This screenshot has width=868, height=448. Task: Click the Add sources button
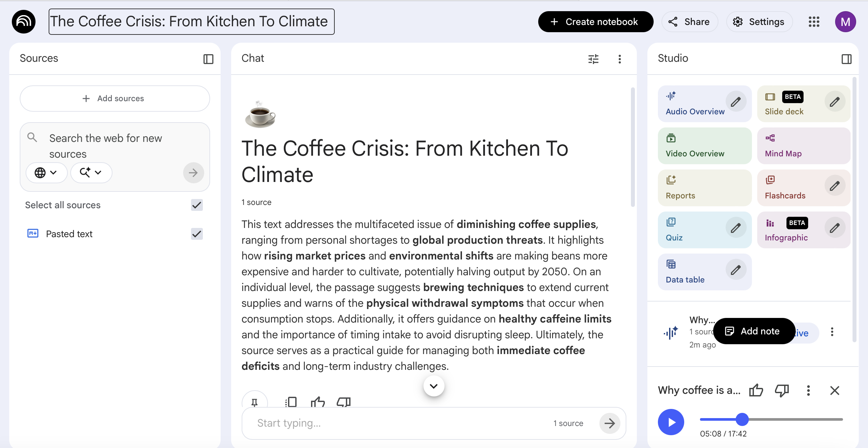click(114, 98)
